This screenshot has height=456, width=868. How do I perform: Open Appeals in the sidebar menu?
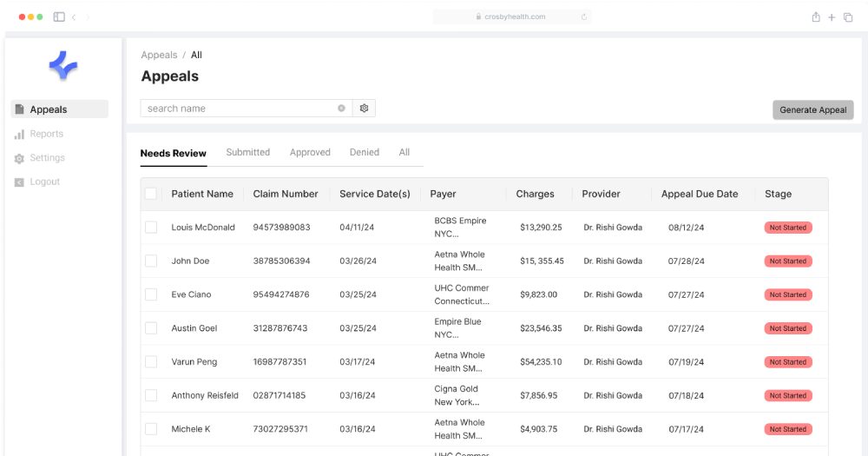point(60,109)
